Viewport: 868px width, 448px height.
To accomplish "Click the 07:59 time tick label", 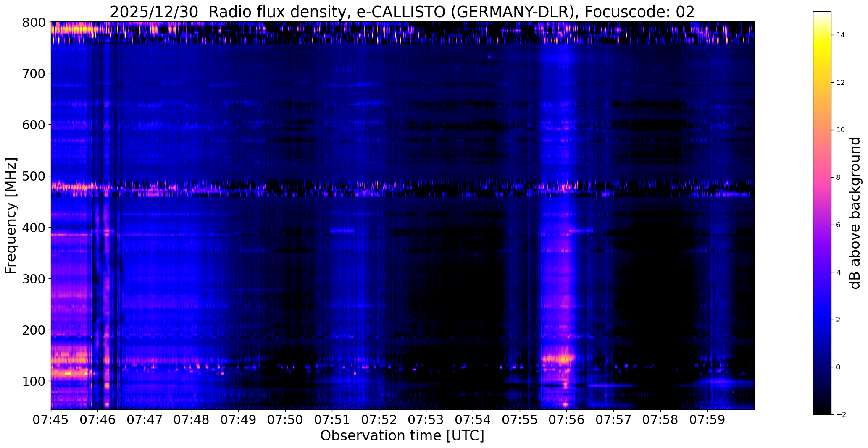I will point(708,420).
